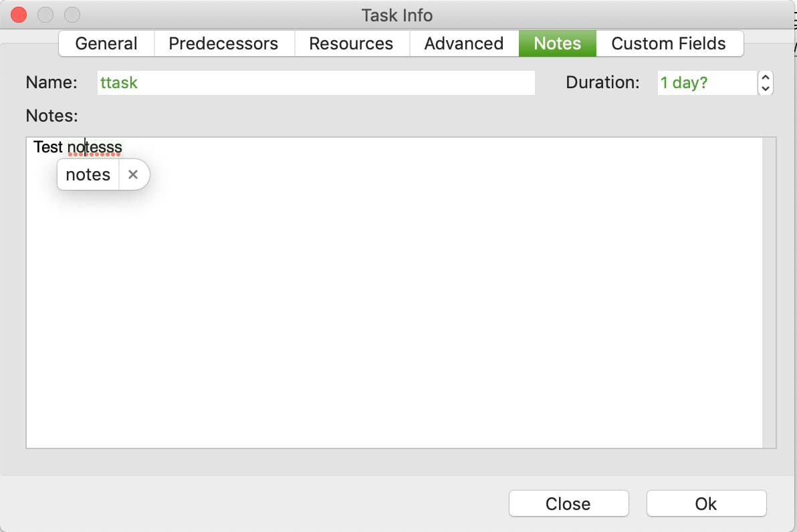Go to the Resources tab
Image resolution: width=797 pixels, height=532 pixels.
tap(351, 43)
